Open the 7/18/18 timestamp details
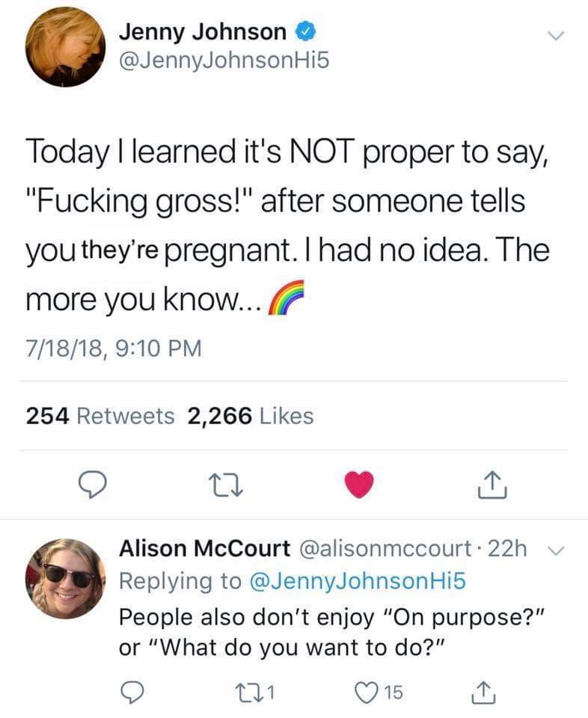 click(114, 348)
